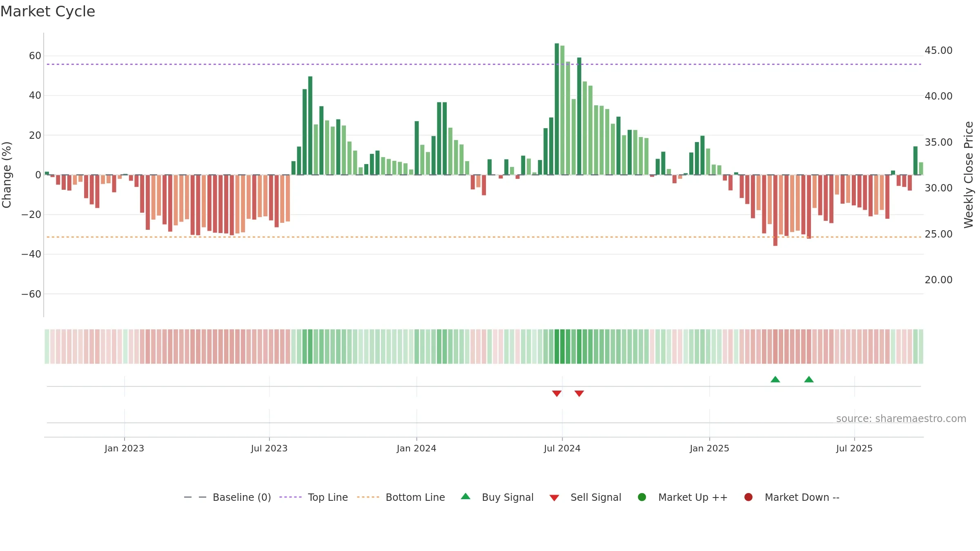
Task: Select the second red sell signal marker
Action: [x=579, y=393]
